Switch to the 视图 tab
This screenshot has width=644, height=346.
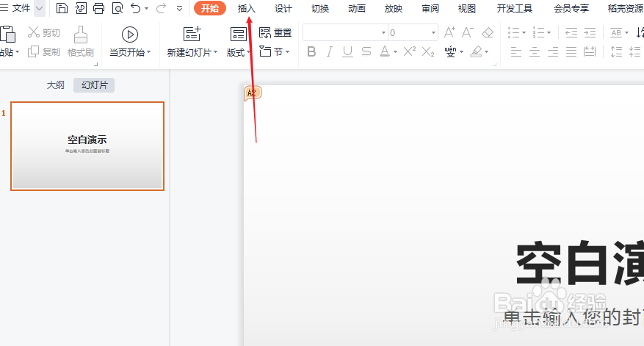pyautogui.click(x=466, y=8)
